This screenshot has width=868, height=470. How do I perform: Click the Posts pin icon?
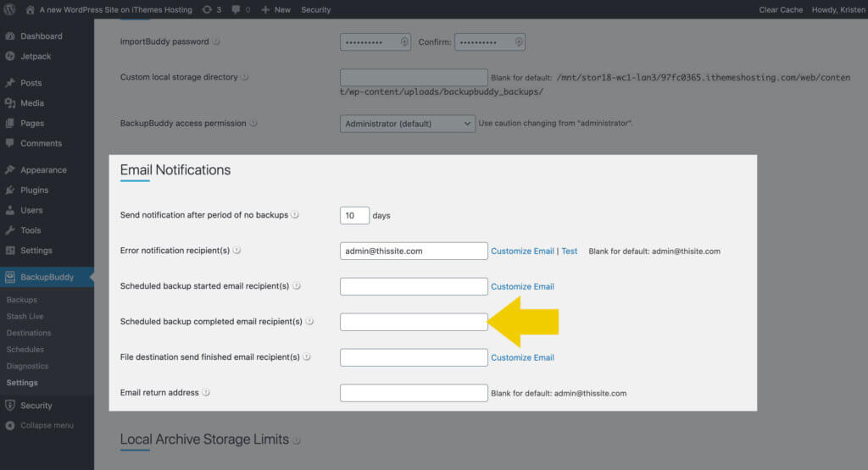pos(10,82)
